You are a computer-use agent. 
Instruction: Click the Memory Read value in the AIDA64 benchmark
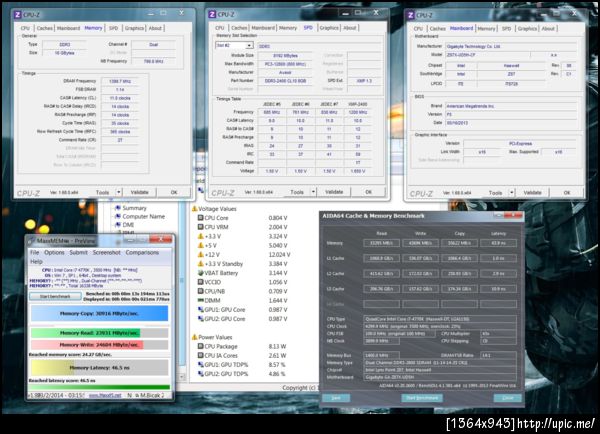click(x=382, y=243)
